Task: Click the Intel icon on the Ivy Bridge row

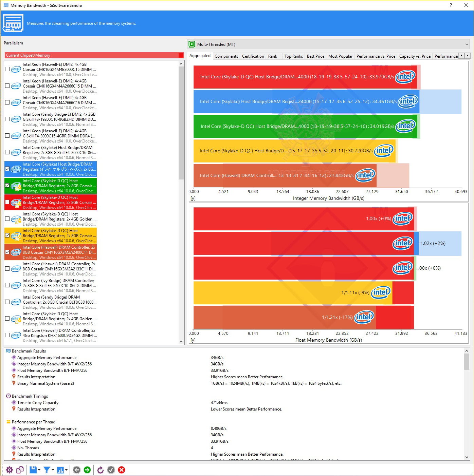Action: (16, 285)
